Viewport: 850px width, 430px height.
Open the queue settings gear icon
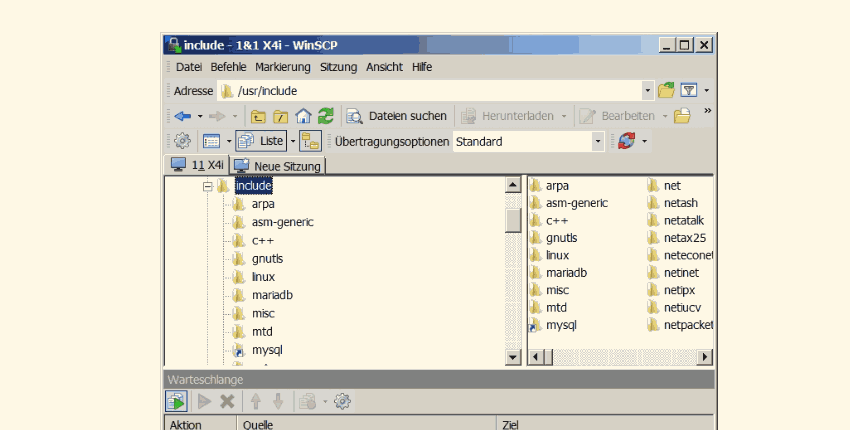(x=342, y=401)
